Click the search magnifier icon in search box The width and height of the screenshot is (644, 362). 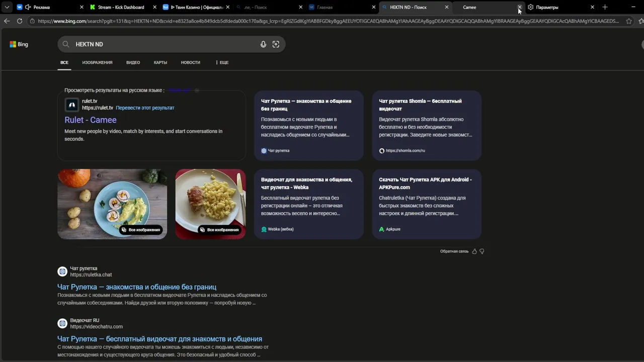(x=65, y=44)
